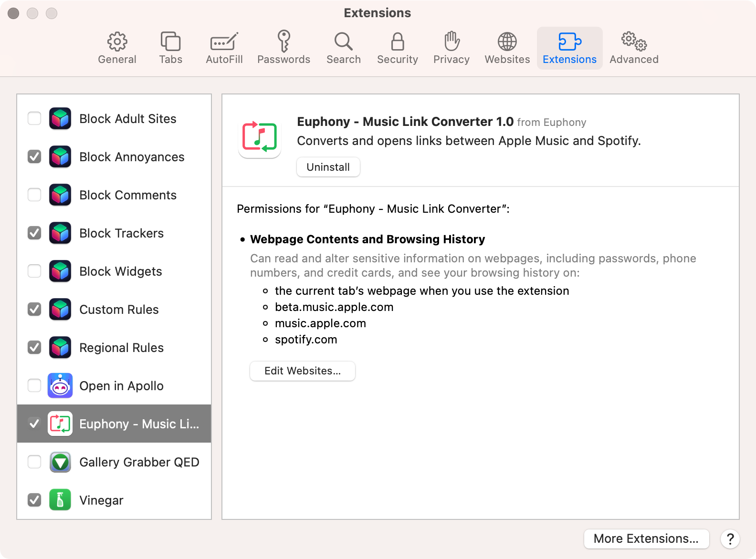Switch to the Security tab
756x559 pixels.
click(397, 48)
